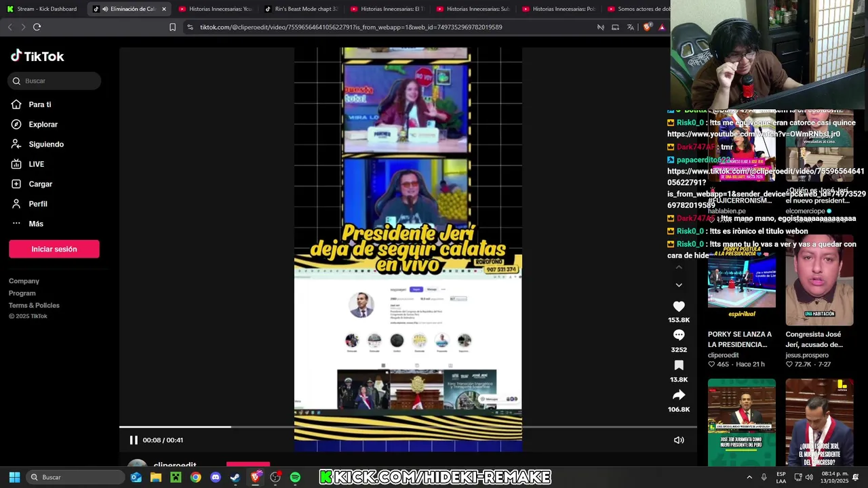This screenshot has height=488, width=868.
Task: Open File Explorer from the taskbar
Action: click(x=156, y=477)
